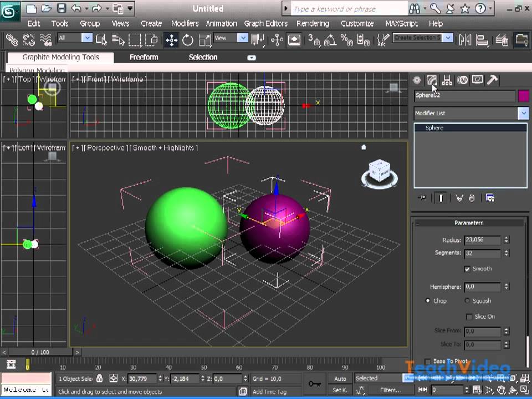The width and height of the screenshot is (532, 399).
Task: Open Edit Named Selection Sets
Action: [x=383, y=40]
